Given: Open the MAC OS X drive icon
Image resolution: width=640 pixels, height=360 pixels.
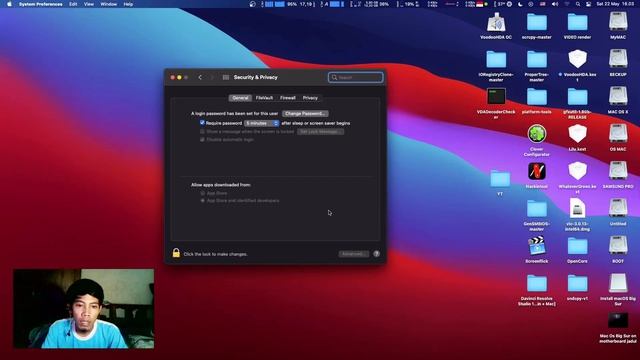Looking at the screenshot, I should coord(618,96).
